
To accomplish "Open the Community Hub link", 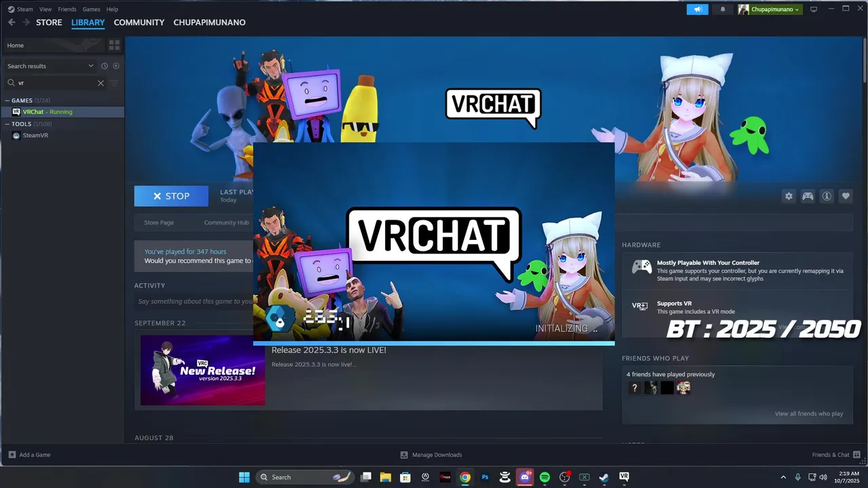I will 226,222.
